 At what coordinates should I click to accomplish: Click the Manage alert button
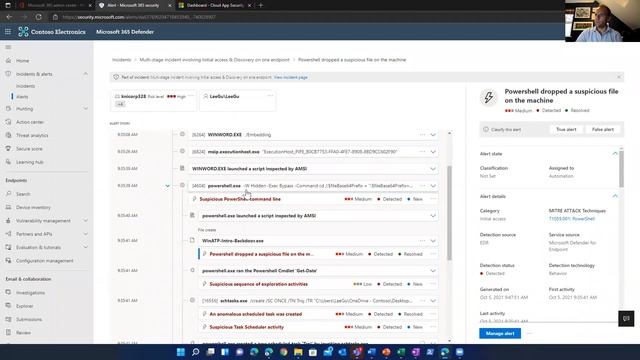[x=500, y=333]
